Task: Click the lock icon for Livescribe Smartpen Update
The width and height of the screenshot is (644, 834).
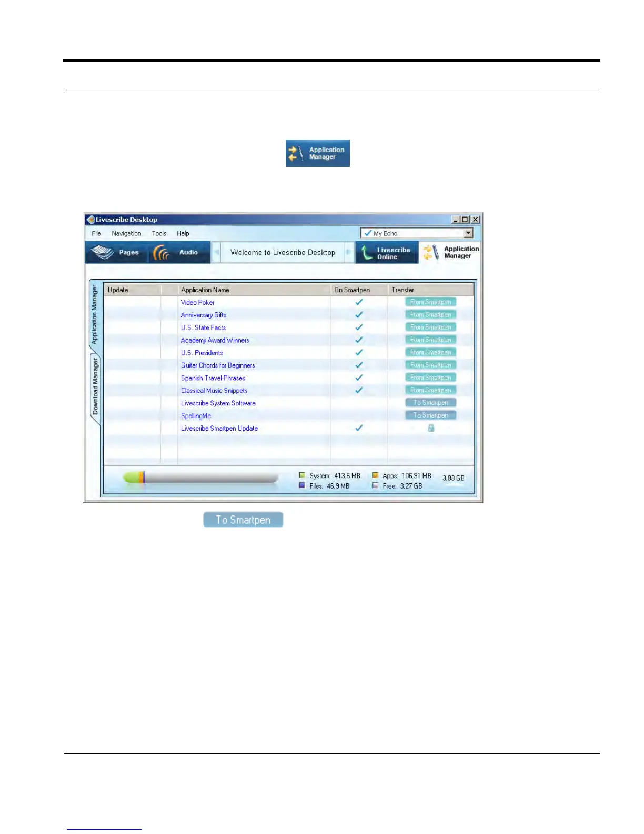Action: point(431,428)
